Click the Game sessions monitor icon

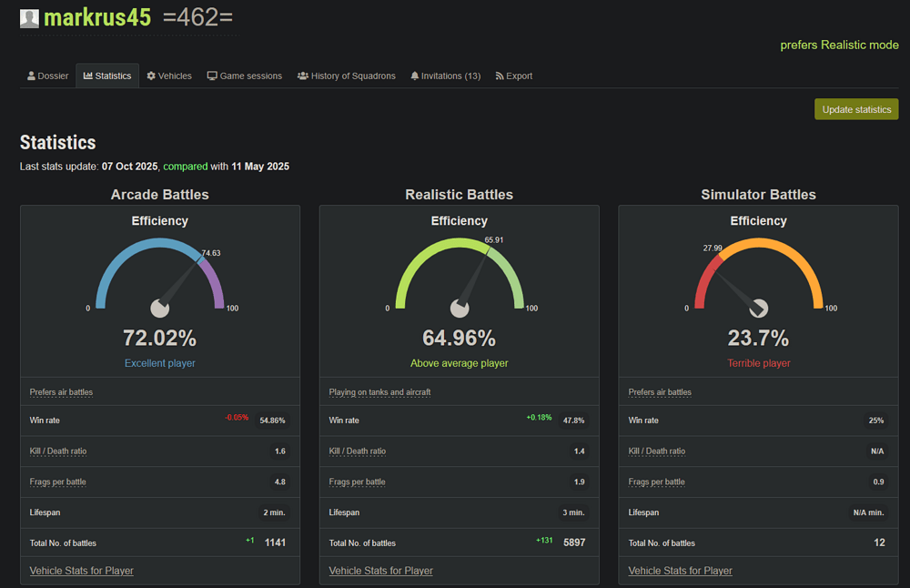point(212,76)
